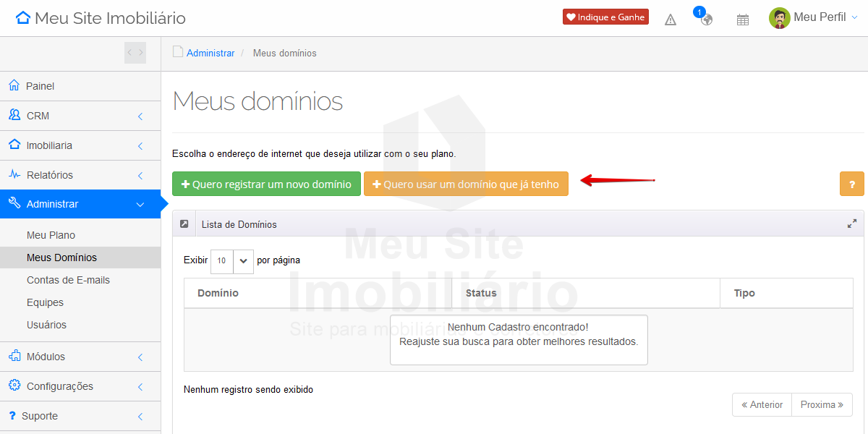
Task: Open the rows per page dropdown
Action: pyautogui.click(x=231, y=261)
